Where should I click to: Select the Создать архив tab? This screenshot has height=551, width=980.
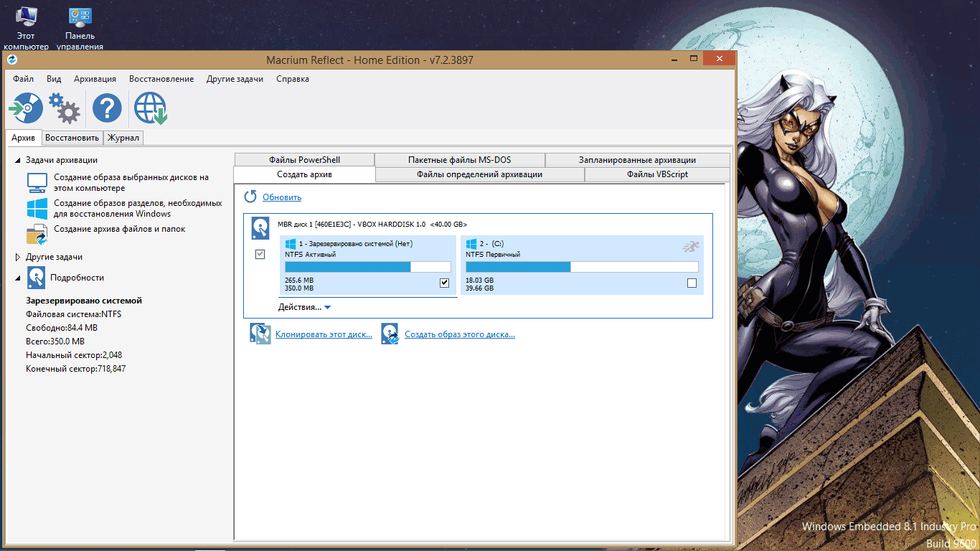304,174
